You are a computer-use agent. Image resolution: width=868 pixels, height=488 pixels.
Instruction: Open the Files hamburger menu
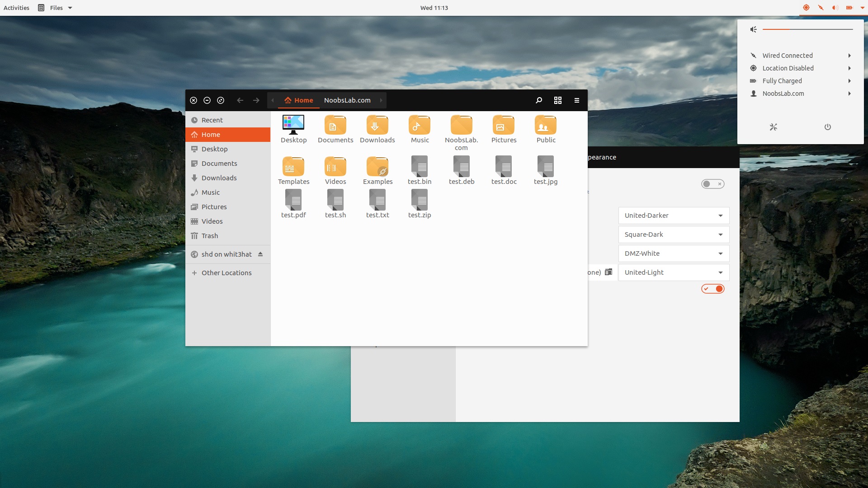tap(576, 100)
